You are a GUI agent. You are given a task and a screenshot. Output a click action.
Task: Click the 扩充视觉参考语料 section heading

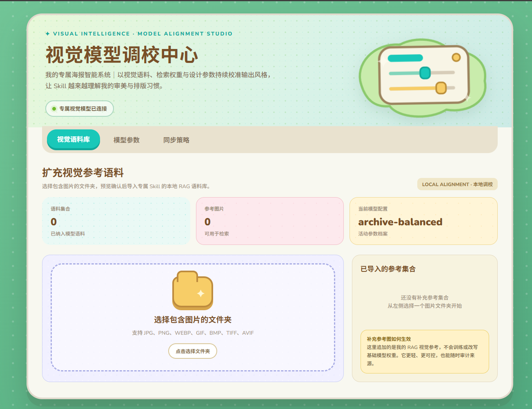(83, 173)
